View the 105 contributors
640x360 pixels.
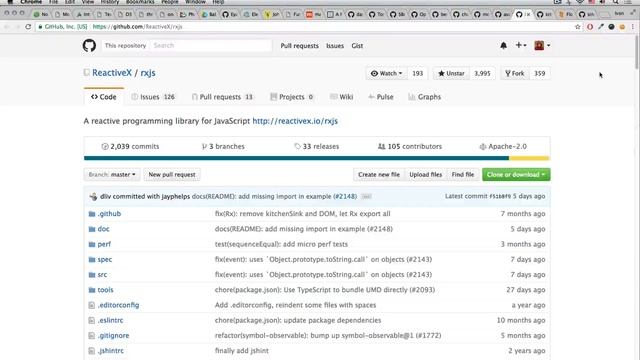tap(410, 146)
